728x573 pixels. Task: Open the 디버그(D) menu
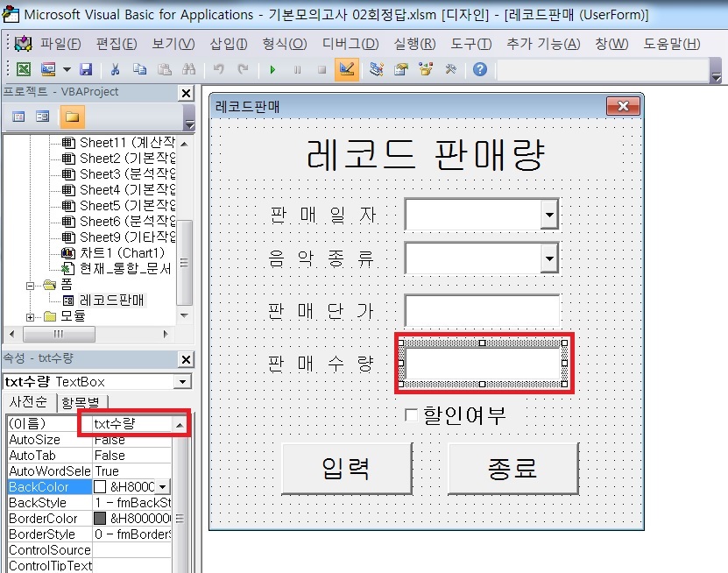(350, 44)
